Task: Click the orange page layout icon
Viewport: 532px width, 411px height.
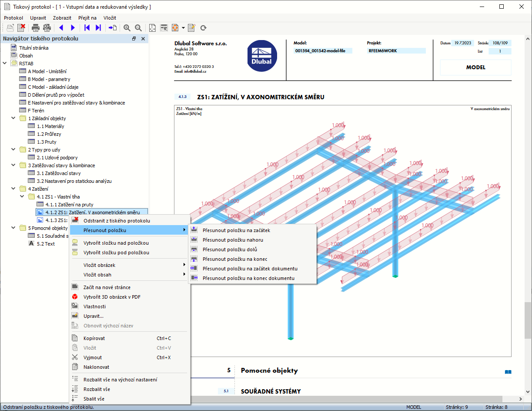Action: [x=175, y=28]
